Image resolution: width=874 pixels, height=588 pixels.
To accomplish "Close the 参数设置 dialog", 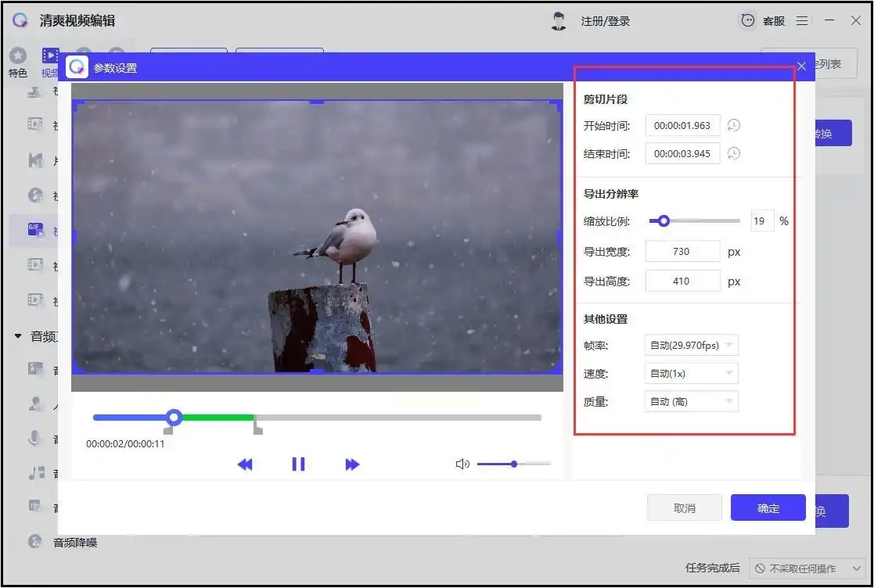I will tap(801, 66).
